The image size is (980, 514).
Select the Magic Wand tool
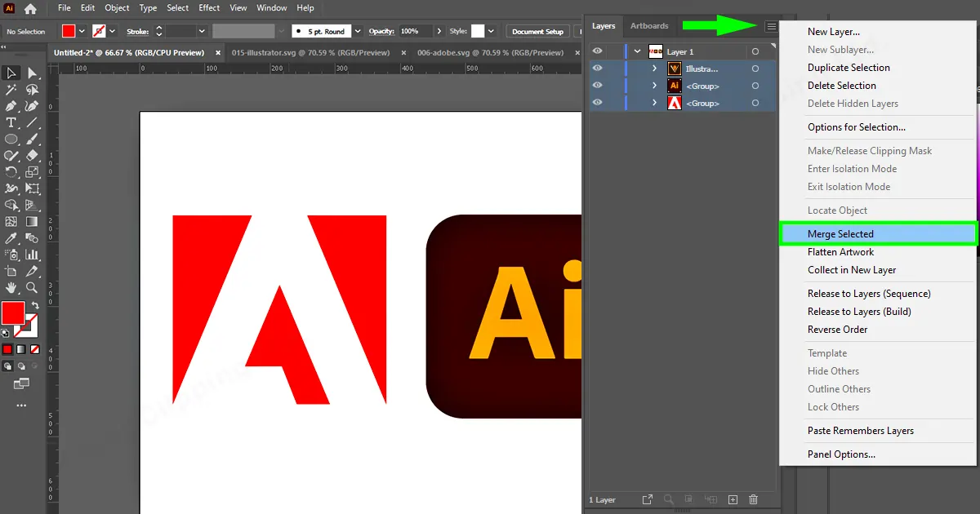[x=11, y=90]
